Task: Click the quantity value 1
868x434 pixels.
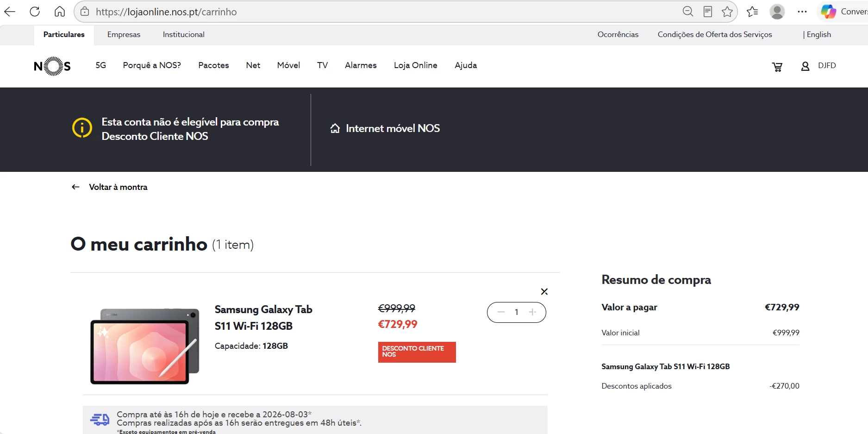Action: click(x=517, y=312)
